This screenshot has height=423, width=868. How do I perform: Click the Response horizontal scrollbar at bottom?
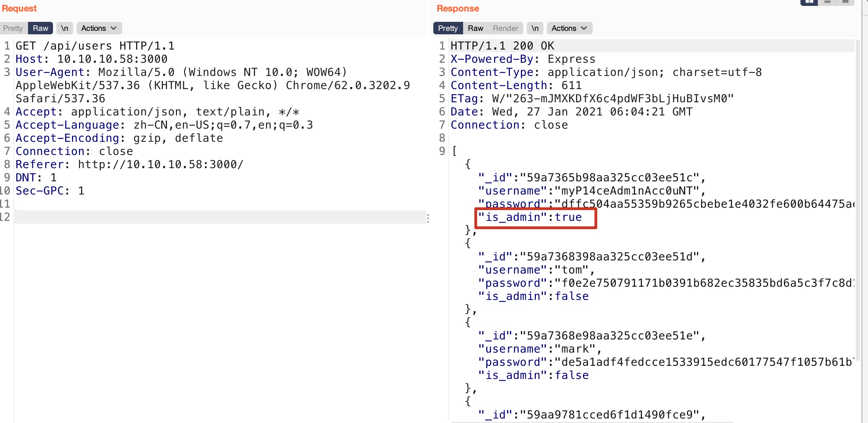click(x=592, y=422)
